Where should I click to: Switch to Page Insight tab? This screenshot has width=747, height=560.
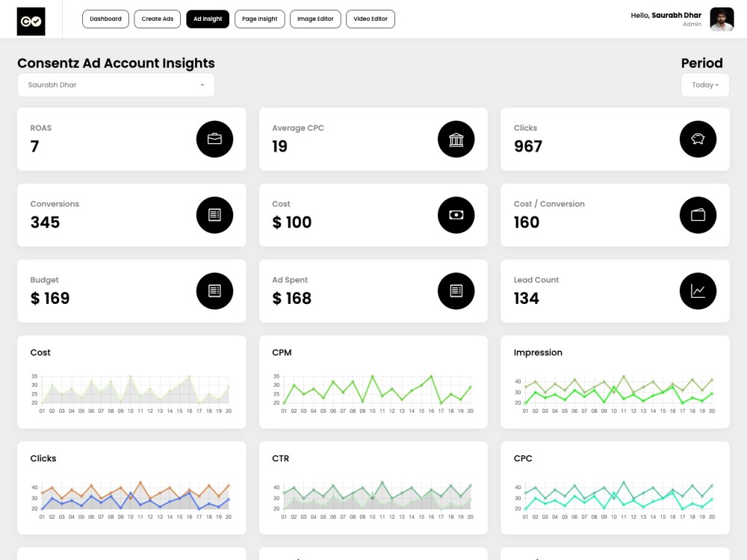point(260,19)
